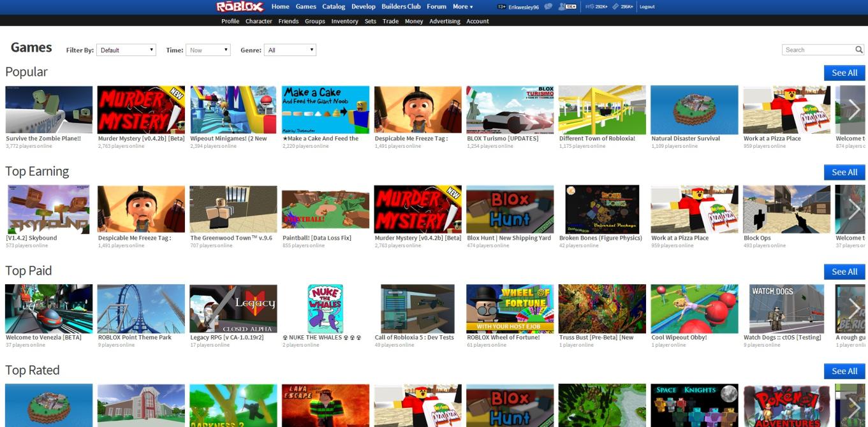Screen dimensions: 868x427
Task: Open Truss Bust Pre-Beta thumbnail
Action: [602, 308]
